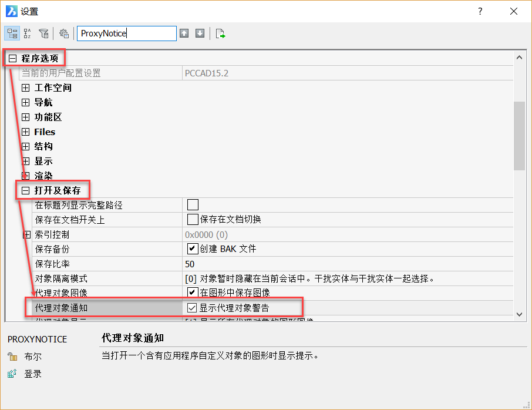Expand the 索引控制 entry
Screen dimensions: 532x410
(27, 234)
